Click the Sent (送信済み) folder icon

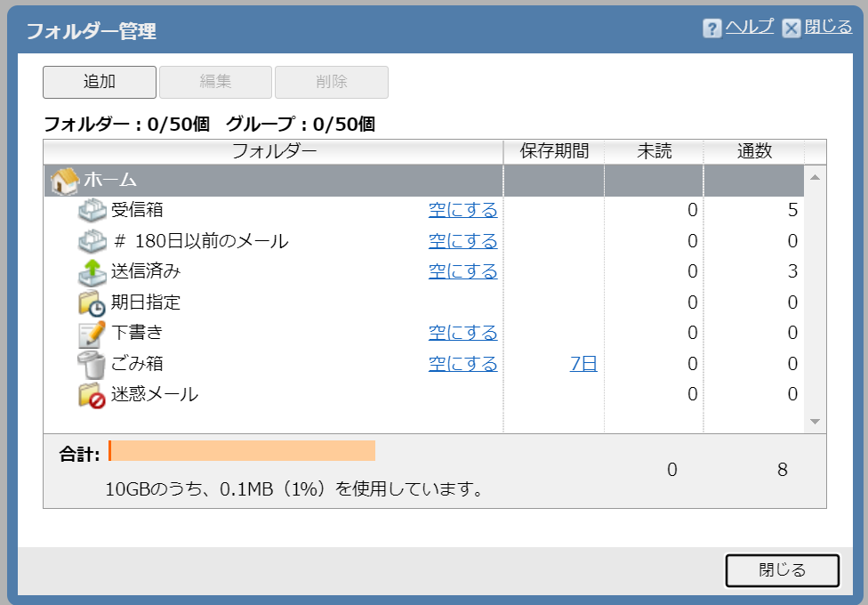[92, 271]
